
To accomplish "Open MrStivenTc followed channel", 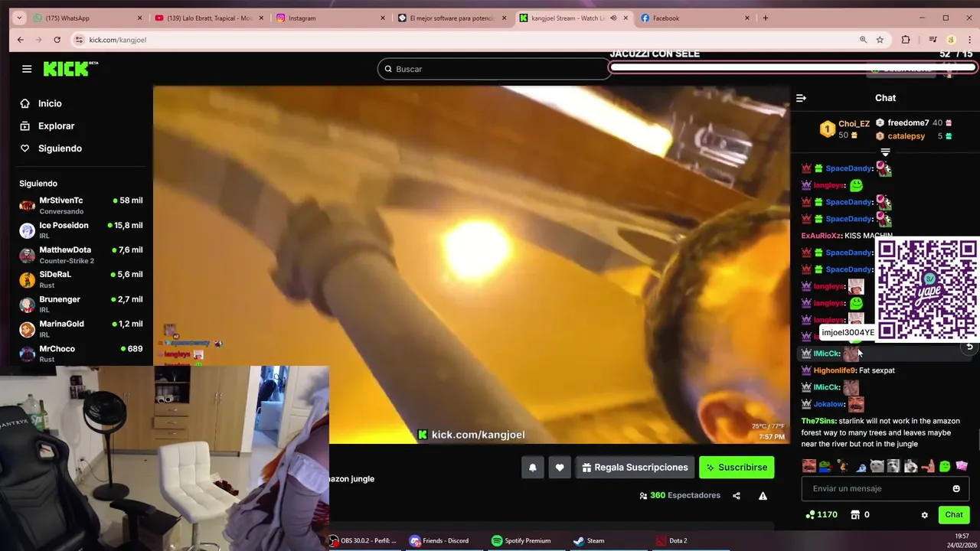I will [80, 205].
